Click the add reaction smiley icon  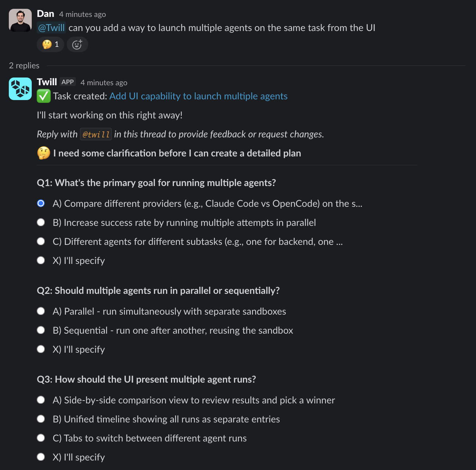pyautogui.click(x=77, y=44)
